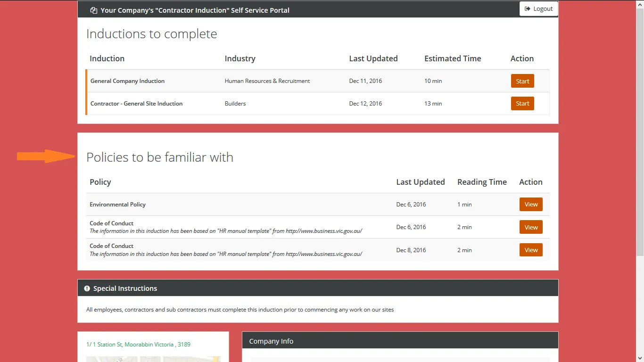Click the Special Instructions exclamation icon

pyautogui.click(x=87, y=288)
